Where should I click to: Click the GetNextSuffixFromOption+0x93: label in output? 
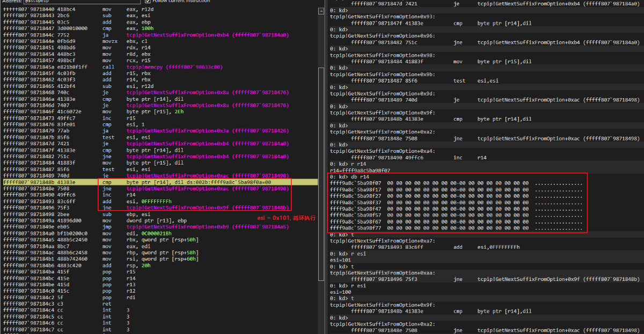(383, 16)
